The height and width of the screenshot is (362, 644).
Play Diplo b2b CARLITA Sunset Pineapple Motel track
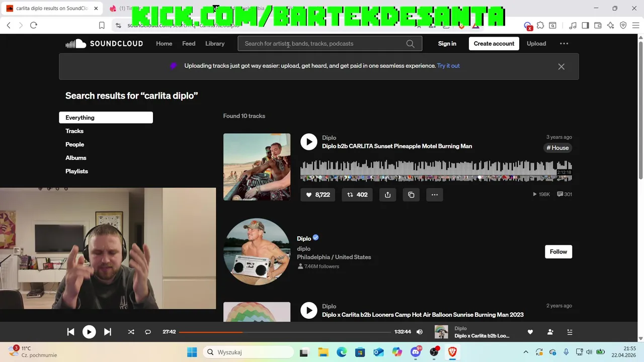309,142
